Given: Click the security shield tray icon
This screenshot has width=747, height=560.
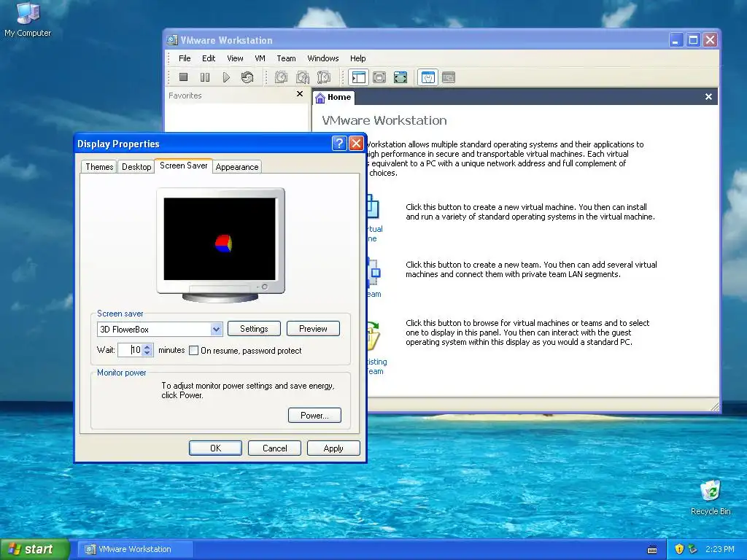Looking at the screenshot, I should tap(679, 549).
